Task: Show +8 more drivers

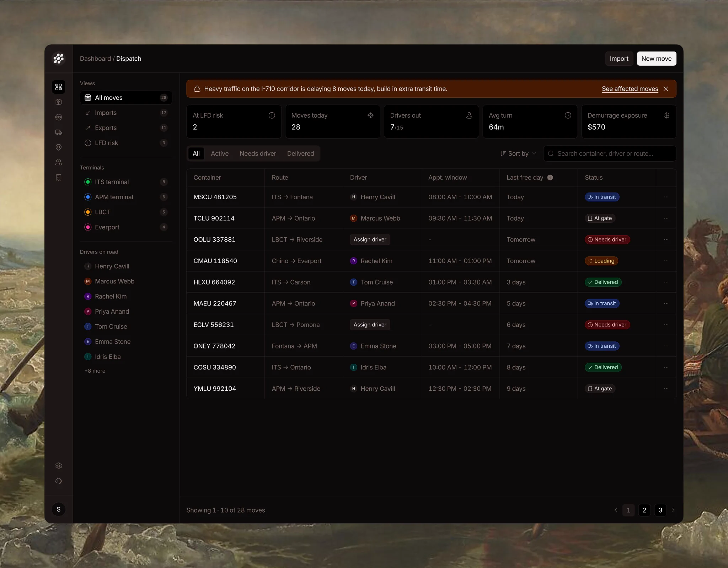Action: tap(95, 370)
